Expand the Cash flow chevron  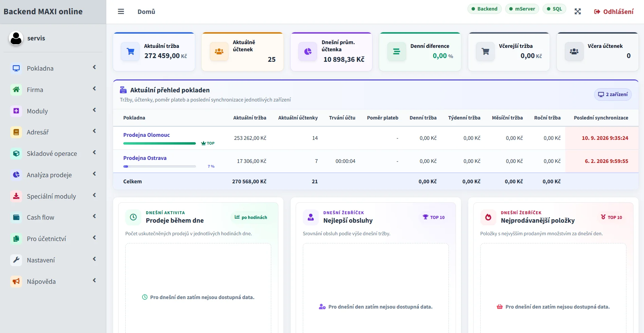pos(94,216)
